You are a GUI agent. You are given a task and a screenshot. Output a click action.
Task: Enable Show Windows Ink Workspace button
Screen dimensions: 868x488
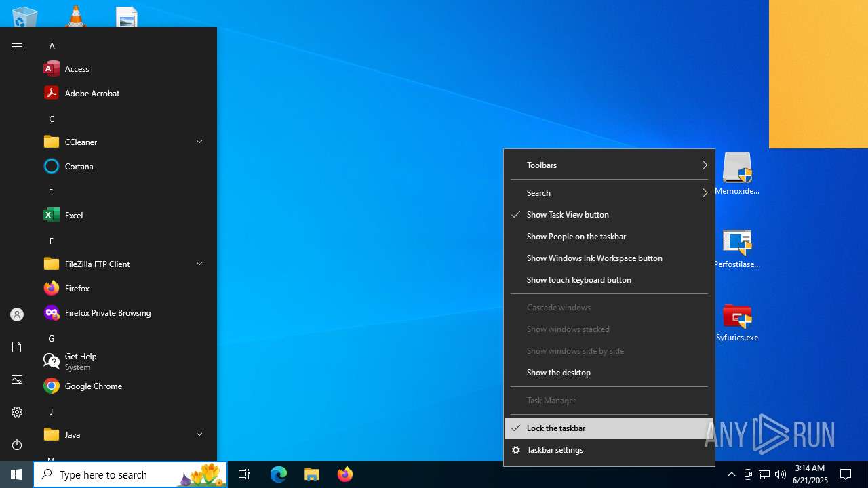pos(609,258)
